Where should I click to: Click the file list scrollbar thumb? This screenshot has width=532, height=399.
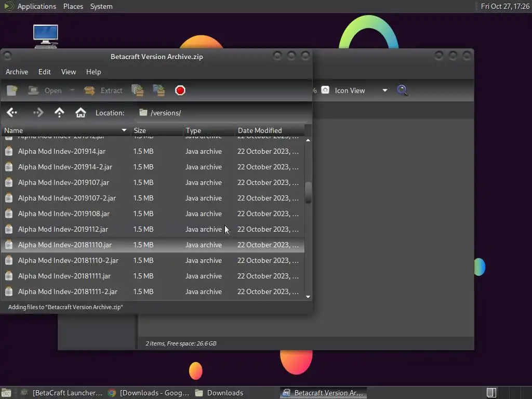click(x=308, y=192)
